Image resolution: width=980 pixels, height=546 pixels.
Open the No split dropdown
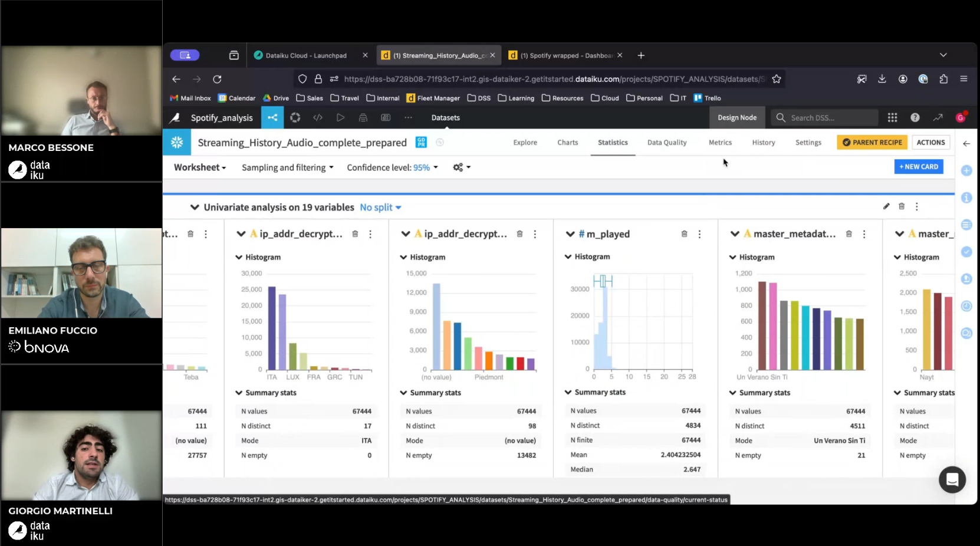click(381, 208)
